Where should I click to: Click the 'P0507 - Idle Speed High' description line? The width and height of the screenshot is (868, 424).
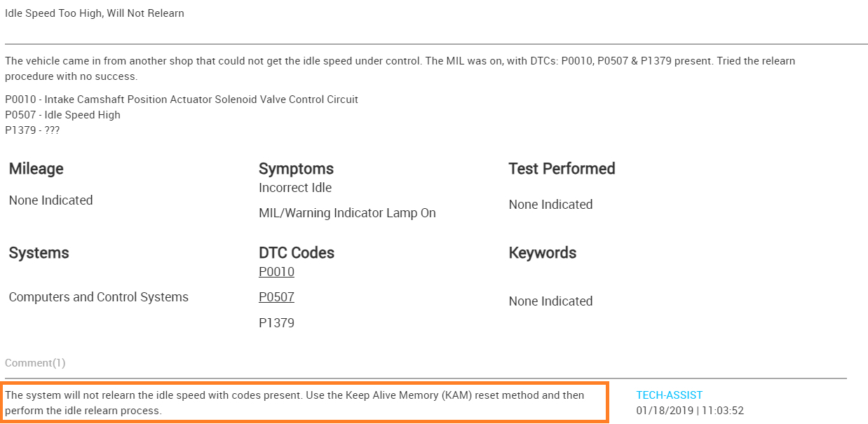[x=62, y=115]
